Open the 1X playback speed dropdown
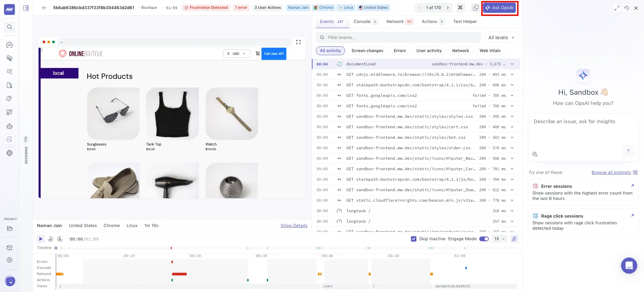 (x=499, y=239)
